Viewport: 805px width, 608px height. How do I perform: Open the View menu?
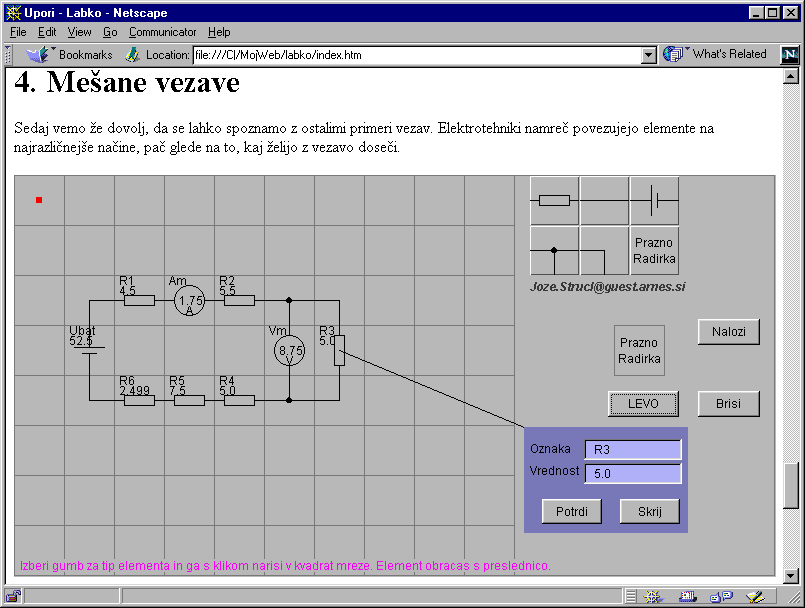79,32
